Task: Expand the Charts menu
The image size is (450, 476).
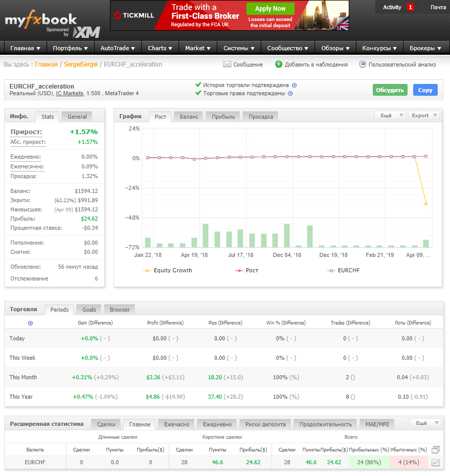Action: (160, 48)
